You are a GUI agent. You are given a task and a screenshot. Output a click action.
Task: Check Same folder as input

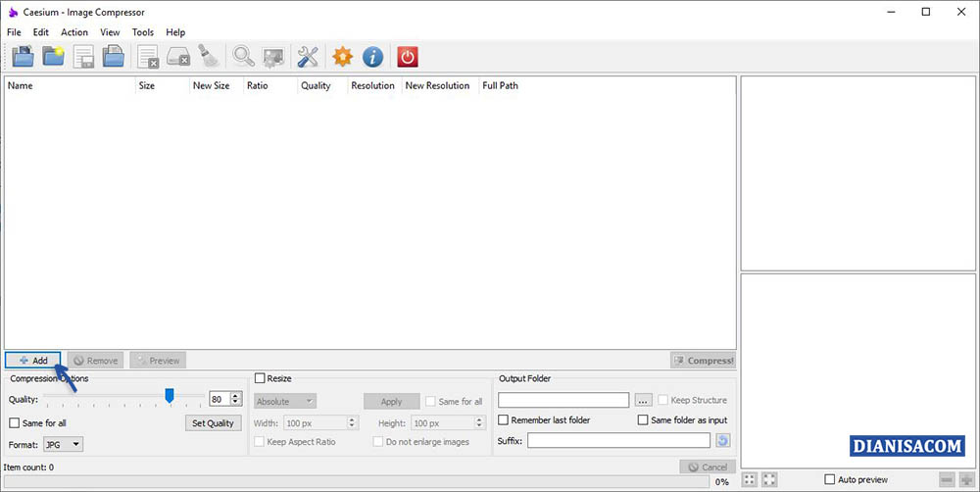point(644,420)
